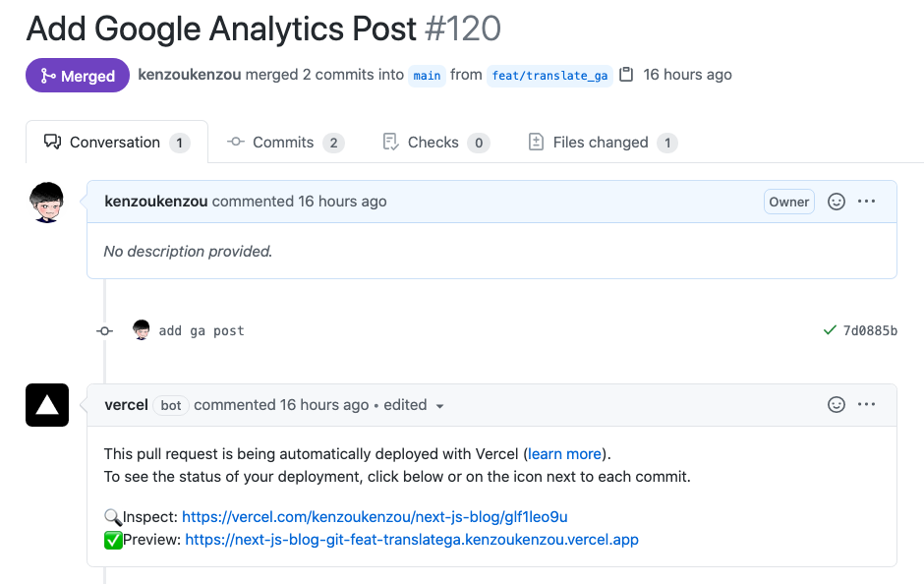Open the Checks tab

click(434, 143)
